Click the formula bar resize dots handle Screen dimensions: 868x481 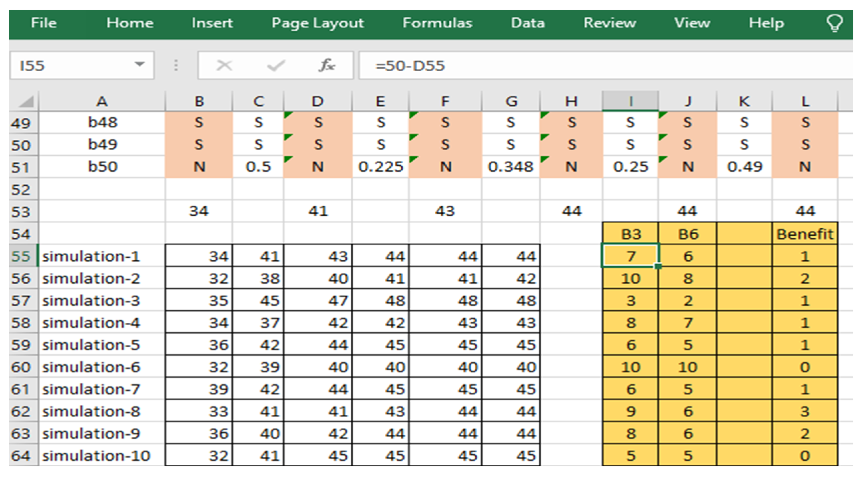pos(176,65)
